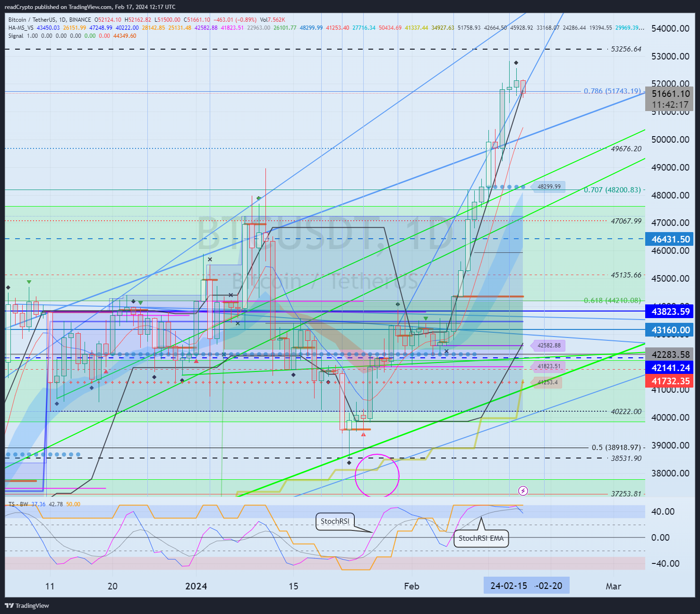Open the StochRSI callout label
This screenshot has height=614, width=700.
(335, 521)
